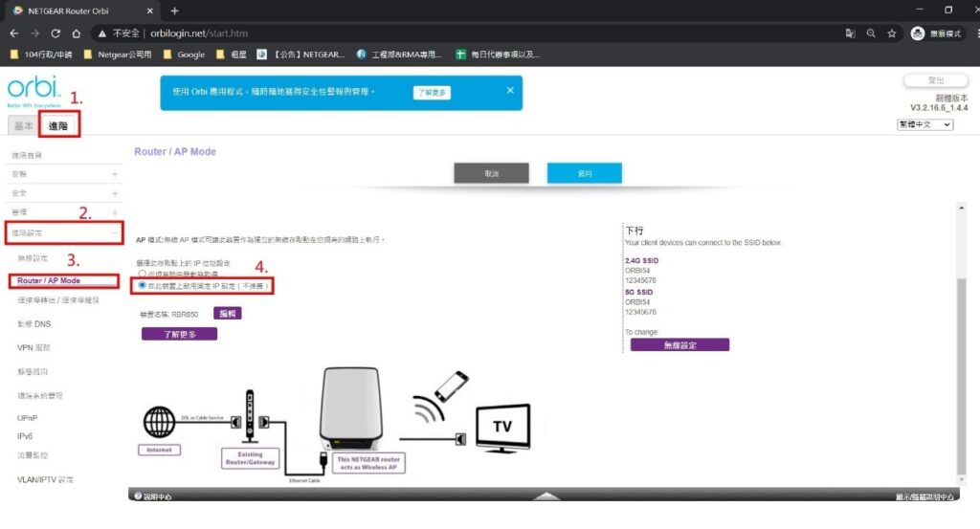Image resolution: width=980 pixels, height=529 pixels.
Task: Click the up arrow on bottom help bar
Action: [546, 496]
